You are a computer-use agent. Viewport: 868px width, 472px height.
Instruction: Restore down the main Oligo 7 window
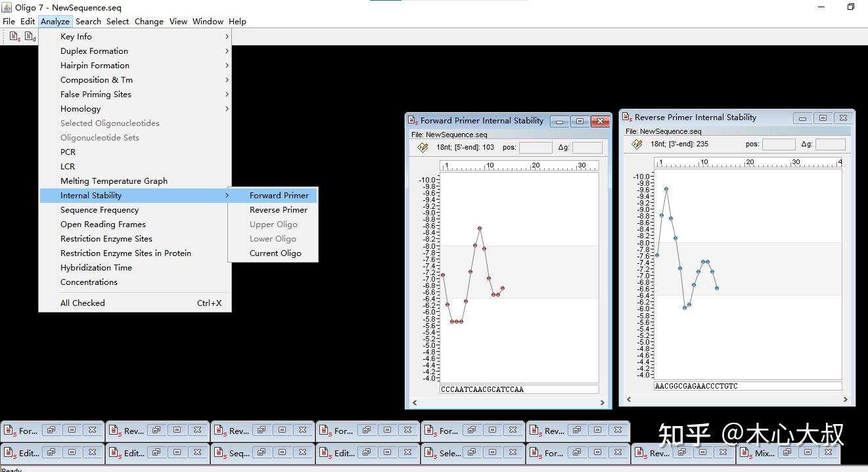(851, 7)
